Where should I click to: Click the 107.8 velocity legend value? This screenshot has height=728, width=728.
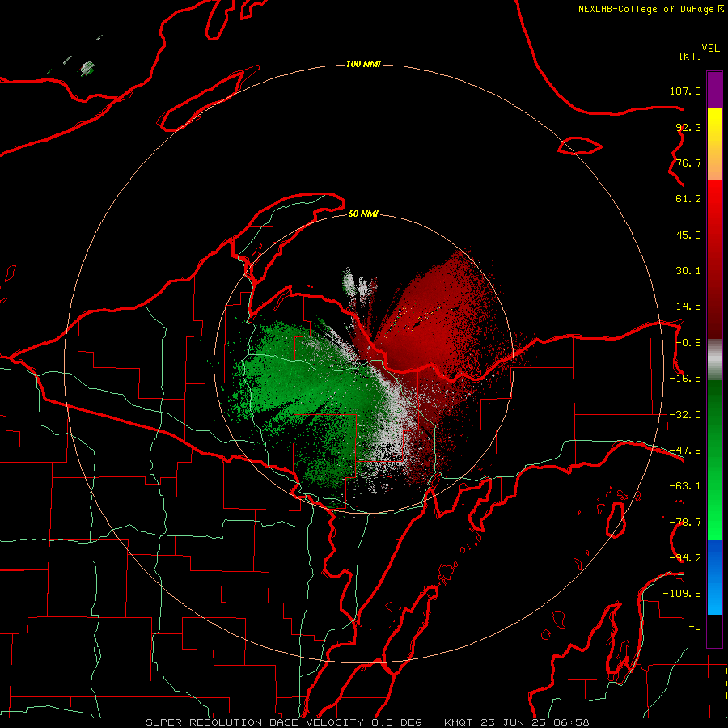click(x=685, y=91)
